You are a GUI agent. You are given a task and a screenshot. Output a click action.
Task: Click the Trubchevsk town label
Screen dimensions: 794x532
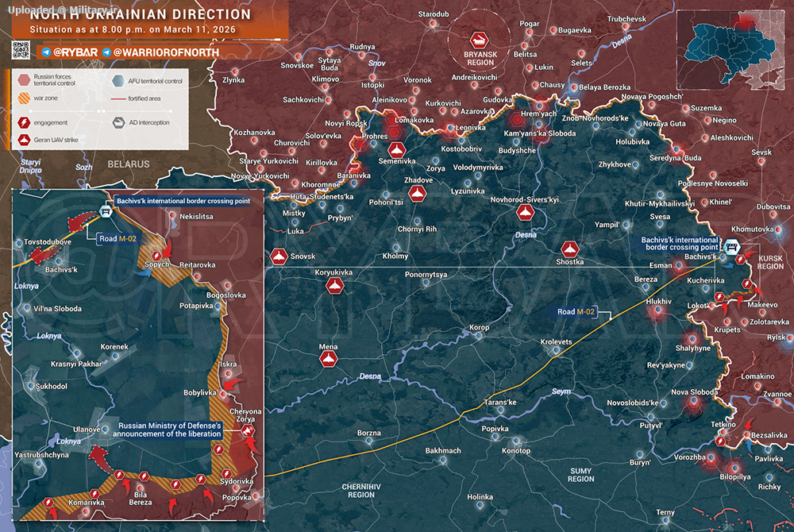tap(626, 19)
